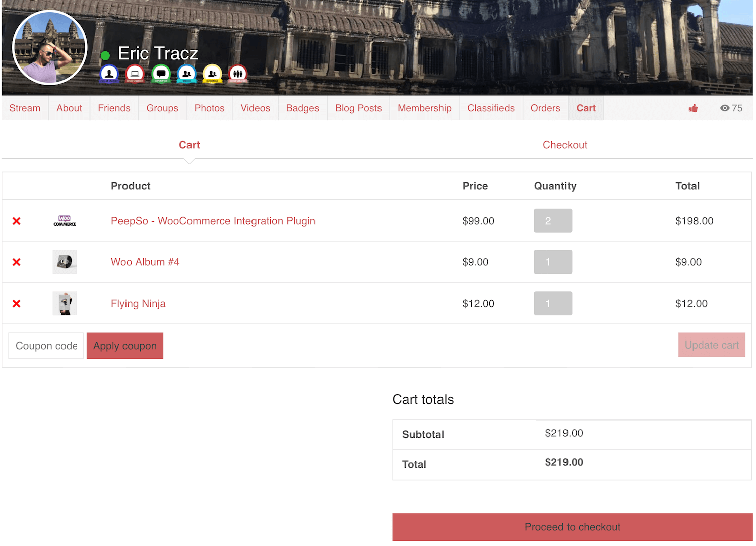Click the Quantity column header
Image resolution: width=756 pixels, height=546 pixels.
tap(555, 186)
